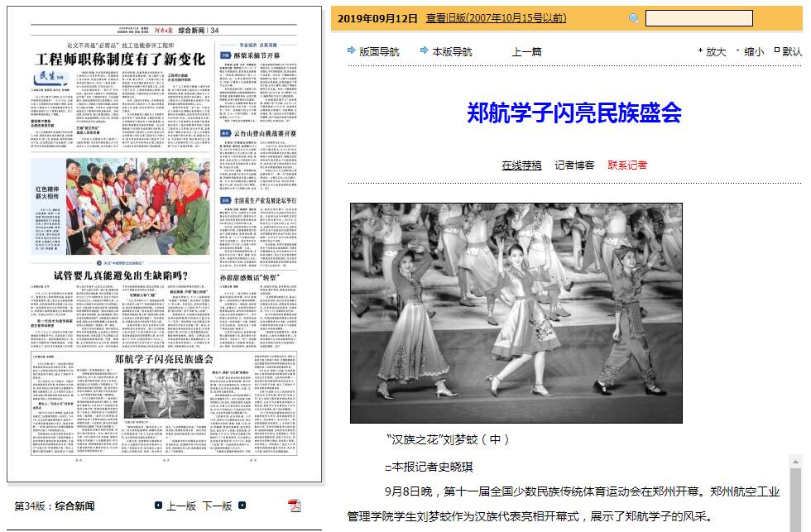This screenshot has height=532, width=811.
Task: Click the red 联系记者 link
Action: pyautogui.click(x=627, y=165)
